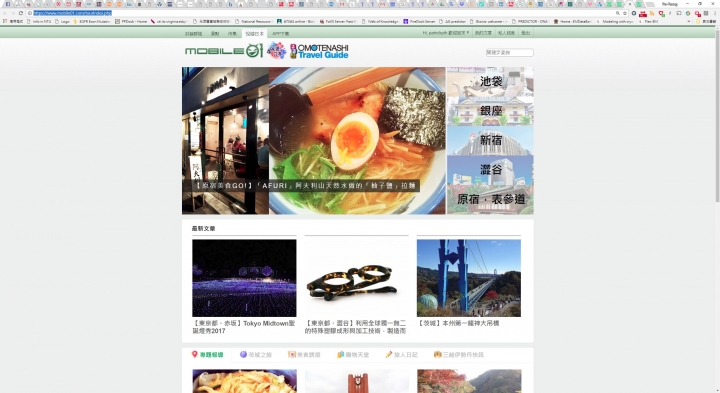Open the tortoiseshell glasses article thumbnail
This screenshot has height=393, width=720.
356,278
